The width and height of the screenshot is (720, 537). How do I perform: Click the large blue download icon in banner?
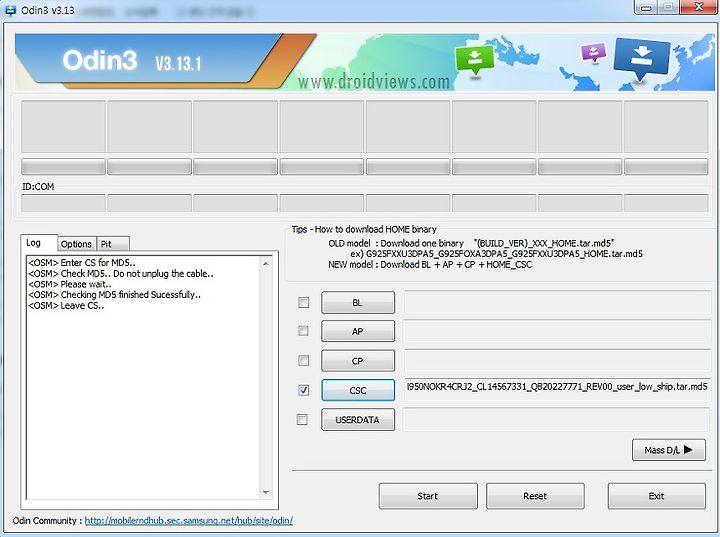point(641,59)
